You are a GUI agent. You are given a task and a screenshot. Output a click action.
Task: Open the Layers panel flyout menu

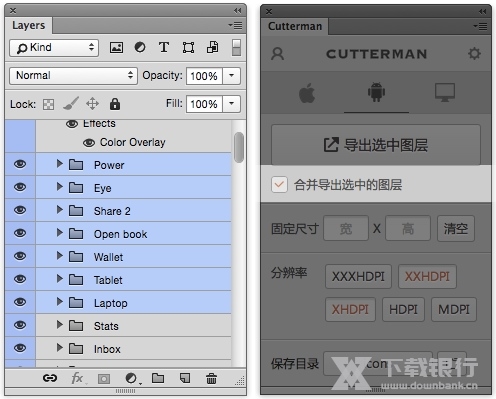coord(236,25)
